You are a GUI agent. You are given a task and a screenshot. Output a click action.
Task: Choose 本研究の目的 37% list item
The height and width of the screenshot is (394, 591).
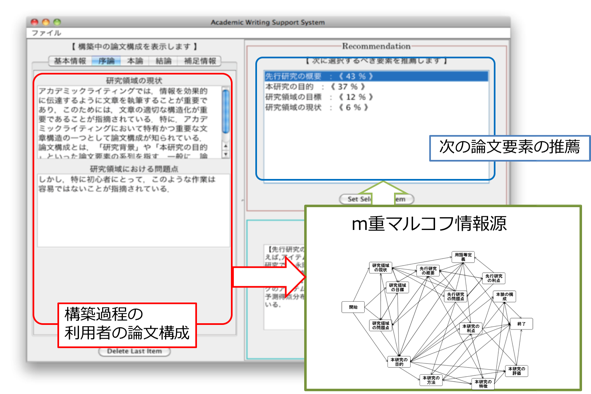pyautogui.click(x=376, y=87)
